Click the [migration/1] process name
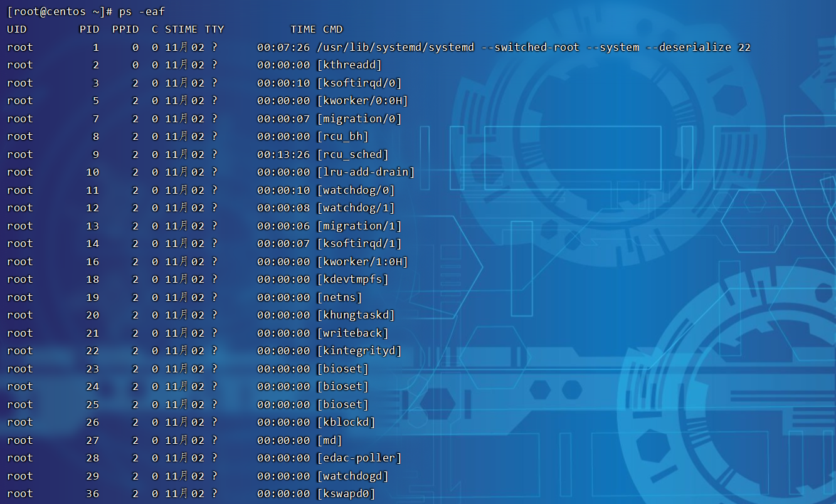 click(359, 226)
